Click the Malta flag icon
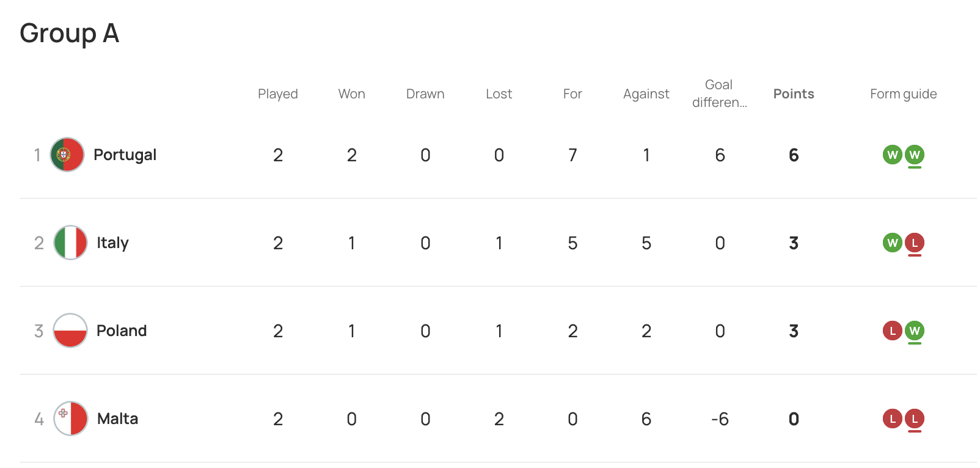 coord(70,419)
